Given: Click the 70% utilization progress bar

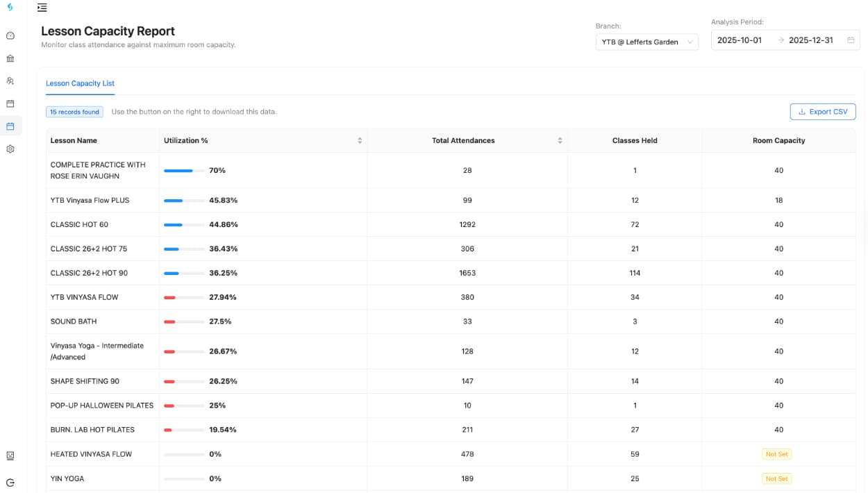Looking at the screenshot, I should click(x=184, y=171).
